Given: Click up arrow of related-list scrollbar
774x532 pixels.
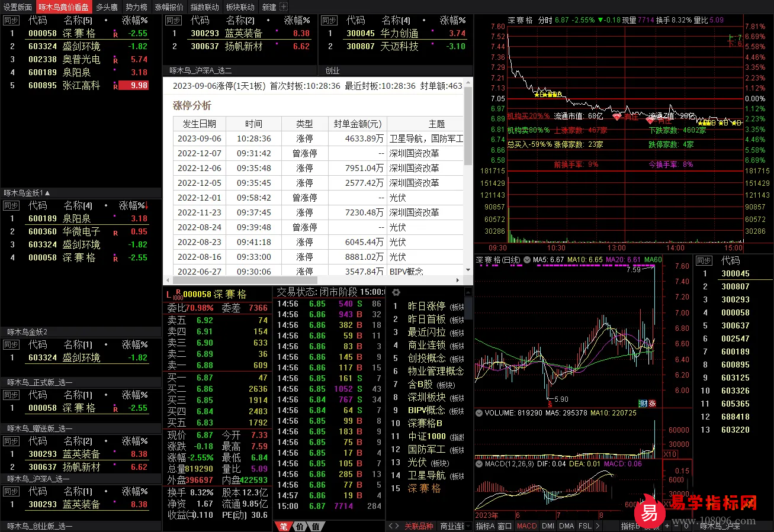Looking at the screenshot, I should pos(468,292).
